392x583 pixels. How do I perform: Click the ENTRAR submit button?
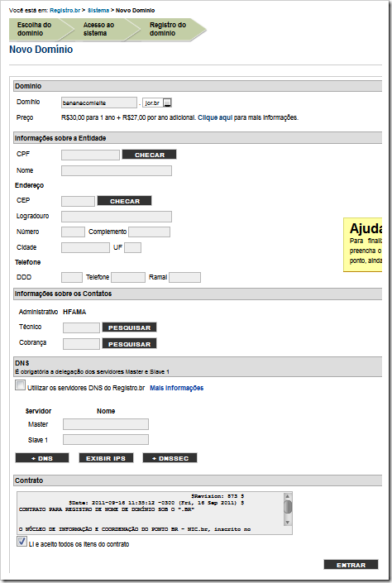click(351, 565)
